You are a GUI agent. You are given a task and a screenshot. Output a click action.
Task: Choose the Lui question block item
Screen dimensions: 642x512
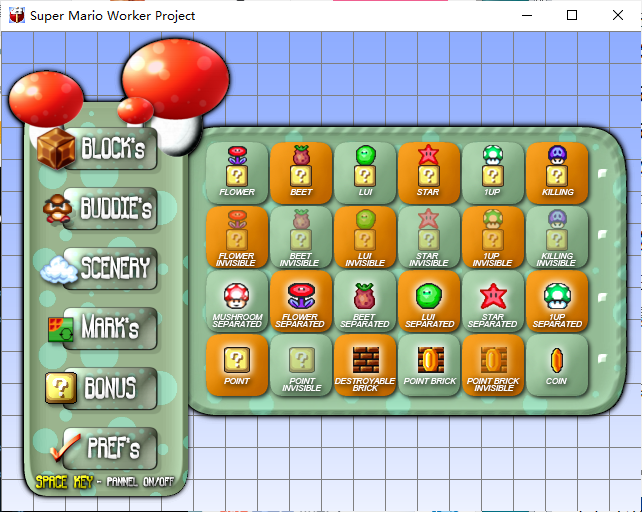(365, 172)
